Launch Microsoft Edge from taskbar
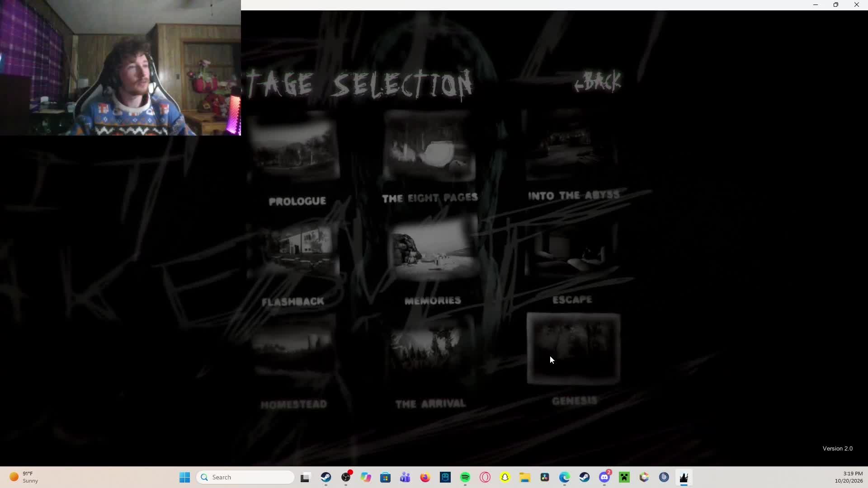 pos(565,478)
